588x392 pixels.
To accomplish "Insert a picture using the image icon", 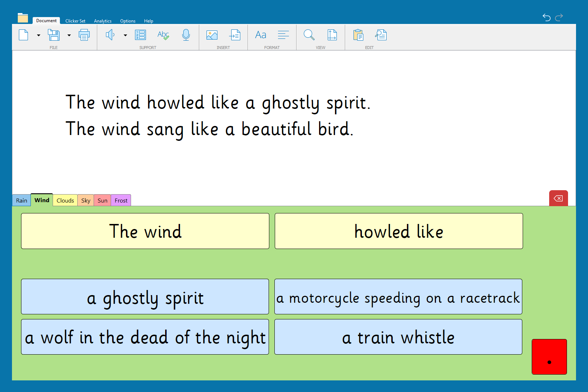I will [212, 35].
